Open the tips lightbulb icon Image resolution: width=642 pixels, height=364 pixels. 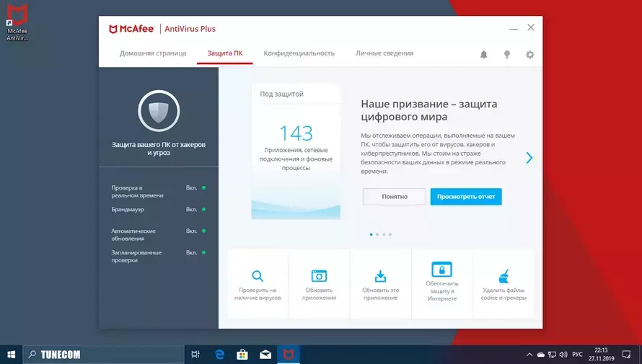pyautogui.click(x=507, y=54)
